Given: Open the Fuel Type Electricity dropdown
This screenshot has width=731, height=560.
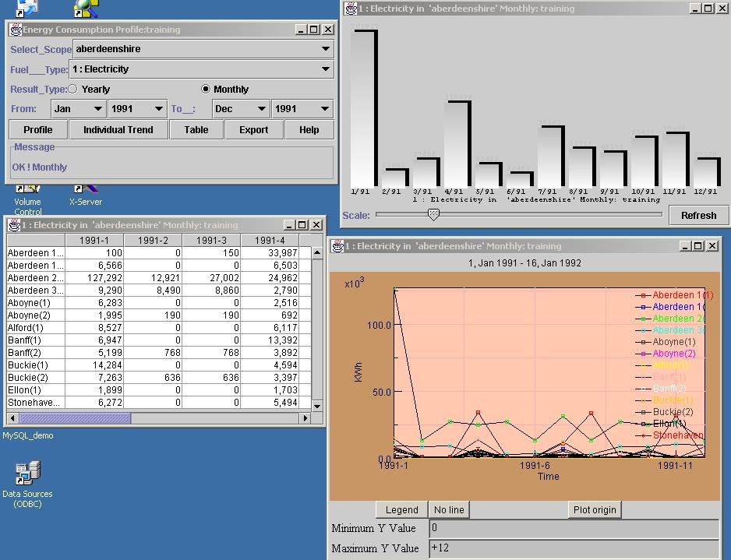Looking at the screenshot, I should coord(325,69).
